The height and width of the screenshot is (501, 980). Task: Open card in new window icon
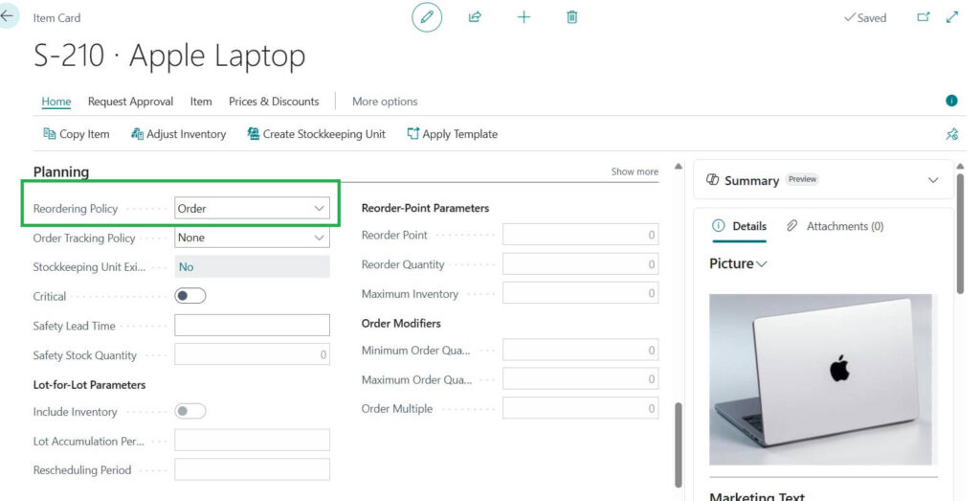click(924, 17)
